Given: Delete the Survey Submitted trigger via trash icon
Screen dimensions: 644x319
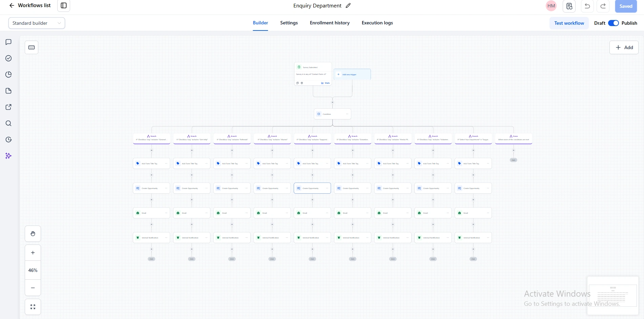Looking at the screenshot, I should coord(302,83).
